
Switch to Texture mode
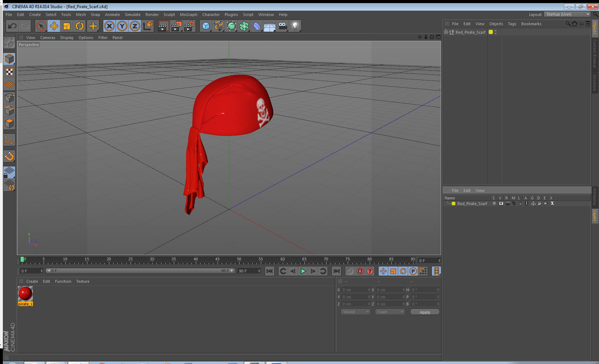click(9, 72)
